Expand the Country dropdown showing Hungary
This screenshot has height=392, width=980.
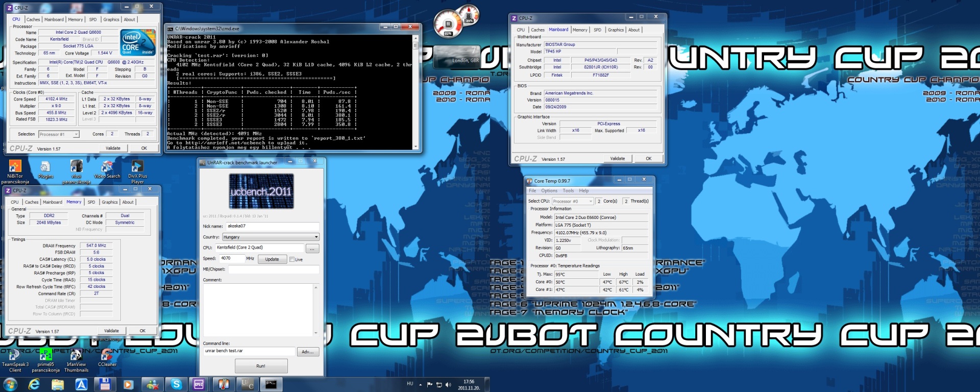tap(271, 237)
